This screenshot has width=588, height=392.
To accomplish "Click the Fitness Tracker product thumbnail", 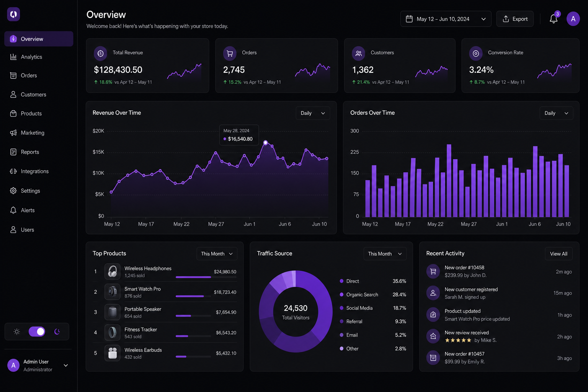I will coord(113,332).
